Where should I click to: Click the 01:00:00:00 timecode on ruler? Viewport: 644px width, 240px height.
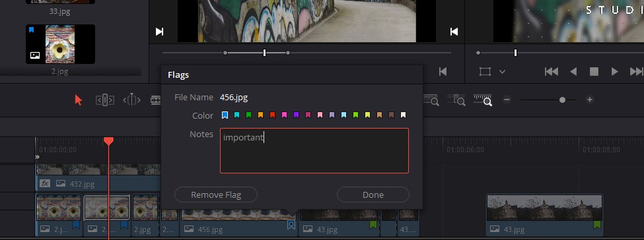pyautogui.click(x=58, y=150)
